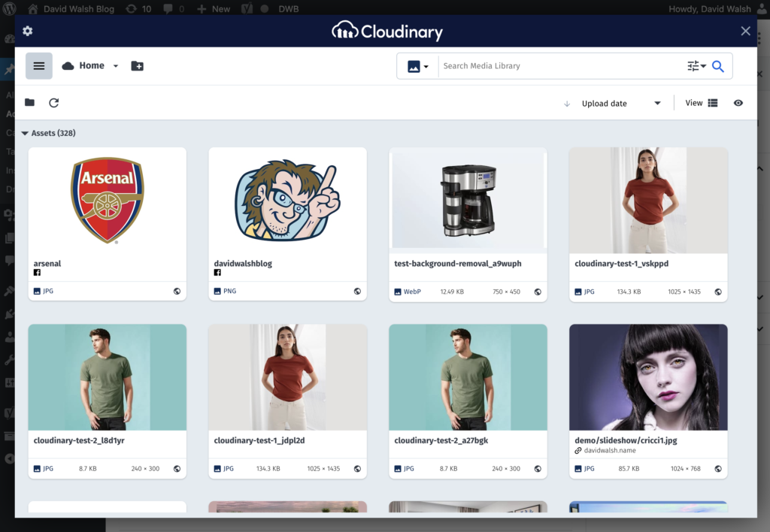This screenshot has height=532, width=770.
Task: Click the Home cloud icon
Action: tap(68, 66)
